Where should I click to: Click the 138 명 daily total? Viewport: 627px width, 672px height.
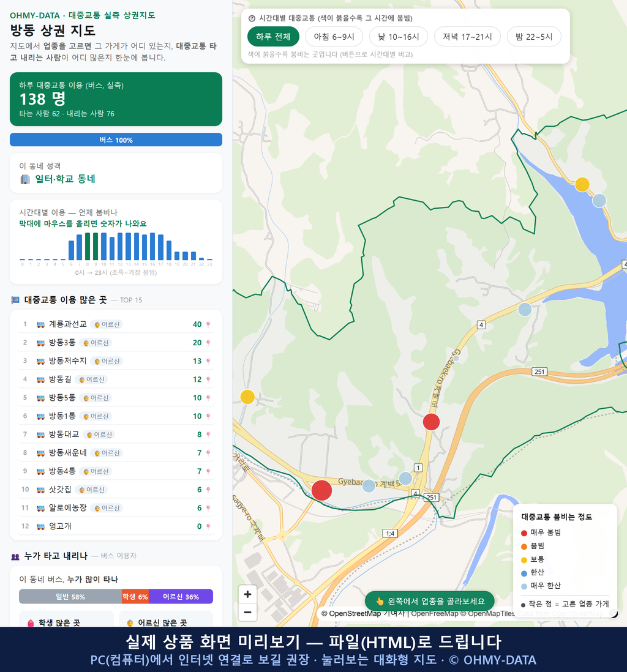42,99
